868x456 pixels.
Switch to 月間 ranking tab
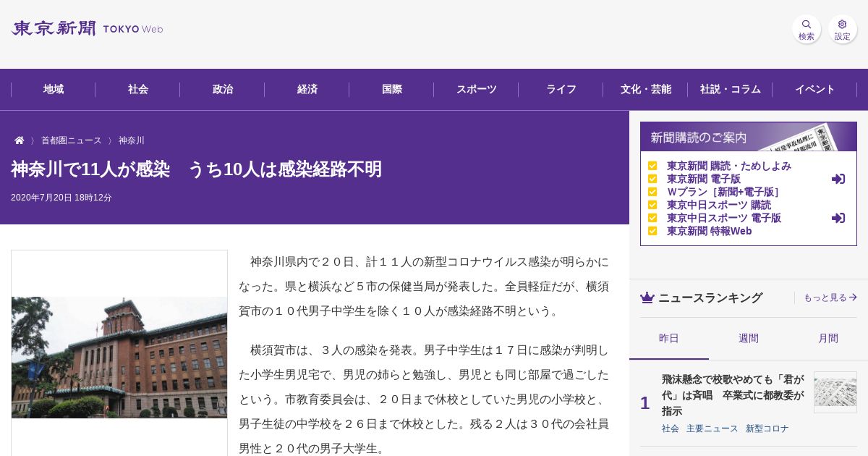[828, 338]
